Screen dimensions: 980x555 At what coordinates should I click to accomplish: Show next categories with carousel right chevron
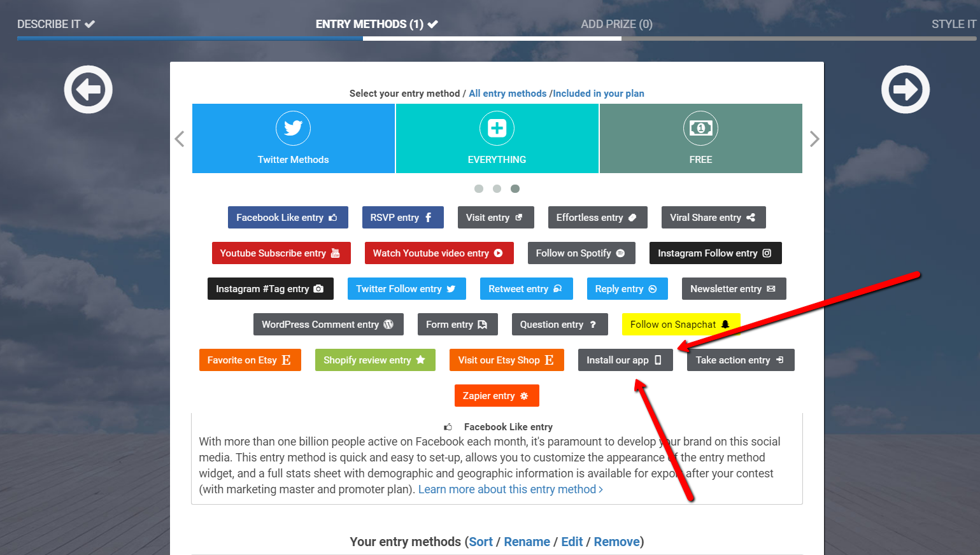[814, 139]
